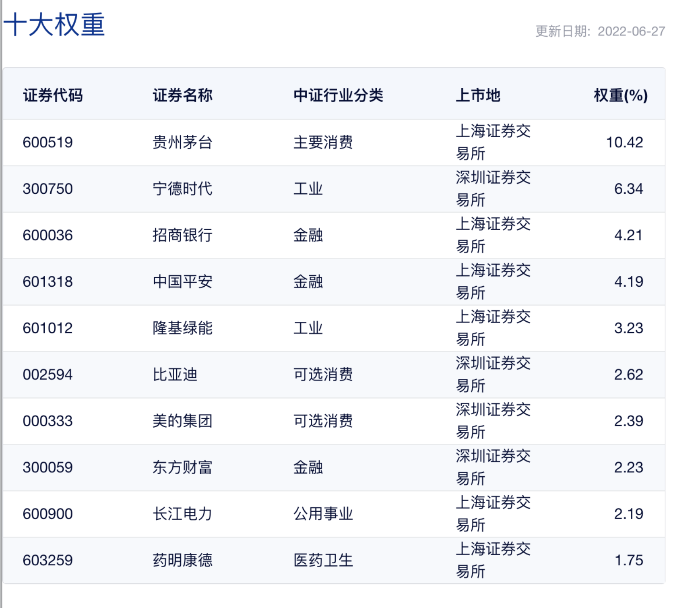This screenshot has height=608, width=700.
Task: Click 可选消费 cell in 美的集团 row
Action: (323, 421)
